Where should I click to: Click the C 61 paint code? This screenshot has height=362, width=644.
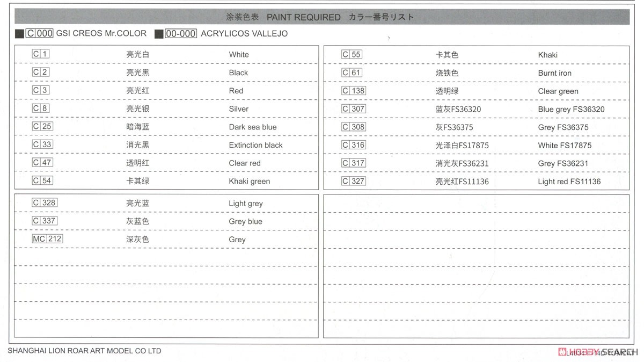coord(352,73)
